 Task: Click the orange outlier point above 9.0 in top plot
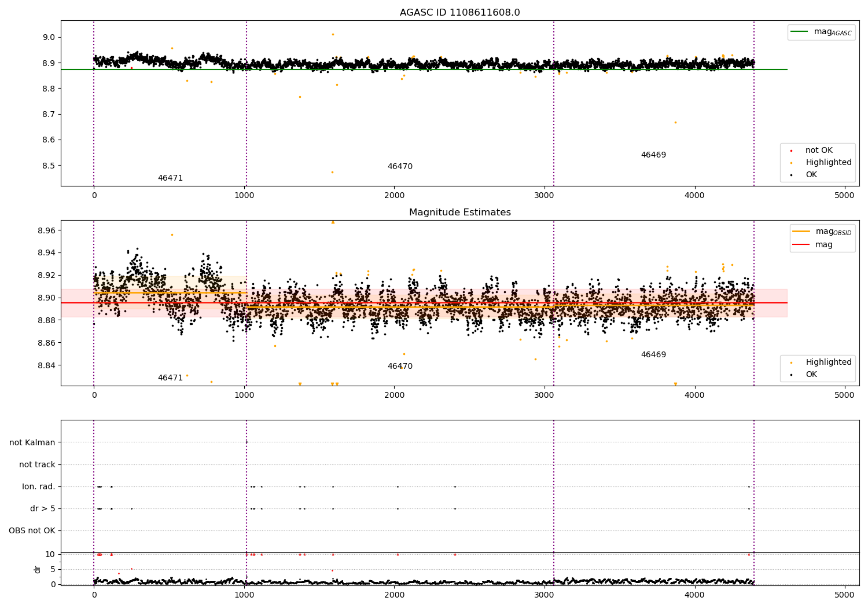tap(333, 34)
